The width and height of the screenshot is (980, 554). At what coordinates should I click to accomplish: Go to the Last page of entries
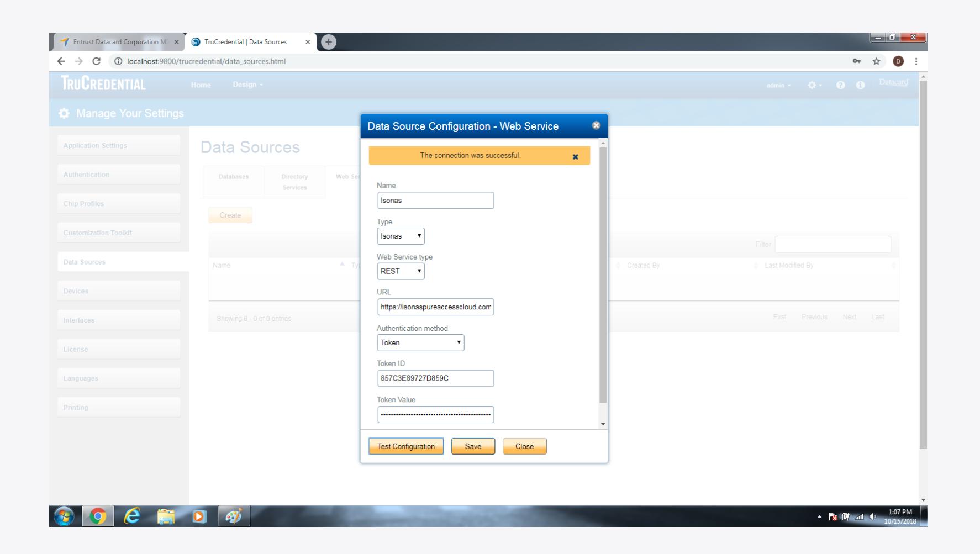click(878, 317)
